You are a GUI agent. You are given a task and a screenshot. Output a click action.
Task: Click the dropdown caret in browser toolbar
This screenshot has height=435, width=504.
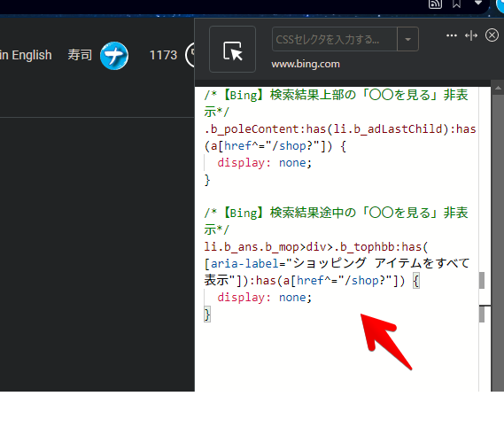[x=478, y=3]
